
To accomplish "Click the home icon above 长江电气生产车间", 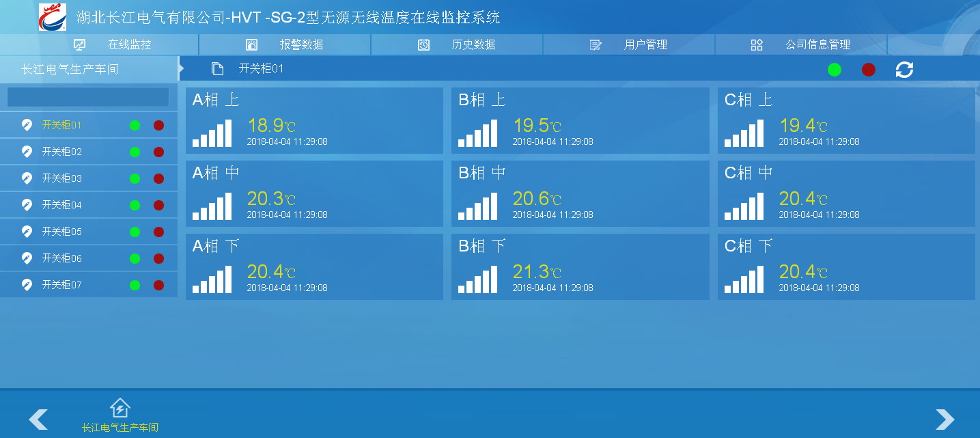I will pos(120,408).
